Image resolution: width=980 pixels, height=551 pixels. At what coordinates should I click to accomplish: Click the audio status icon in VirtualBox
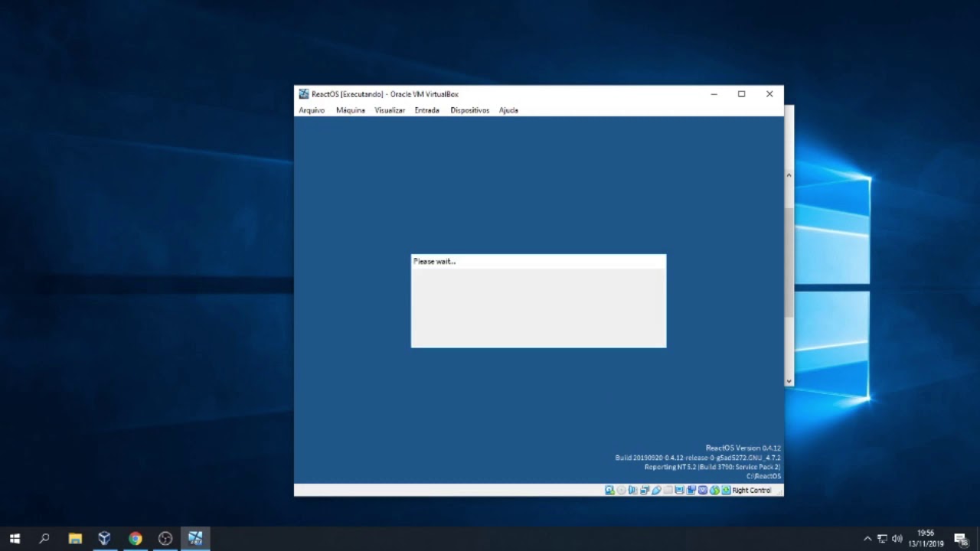(x=632, y=491)
